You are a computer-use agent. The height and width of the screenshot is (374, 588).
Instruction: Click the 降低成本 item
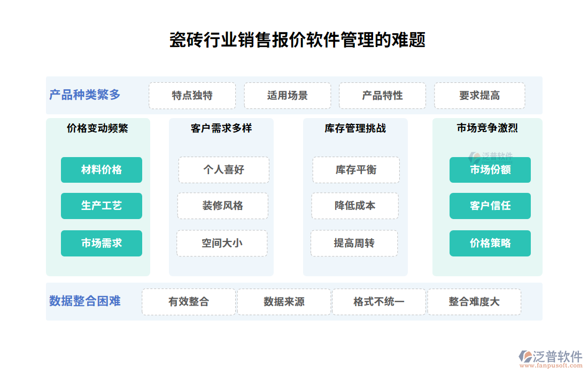[x=355, y=206]
